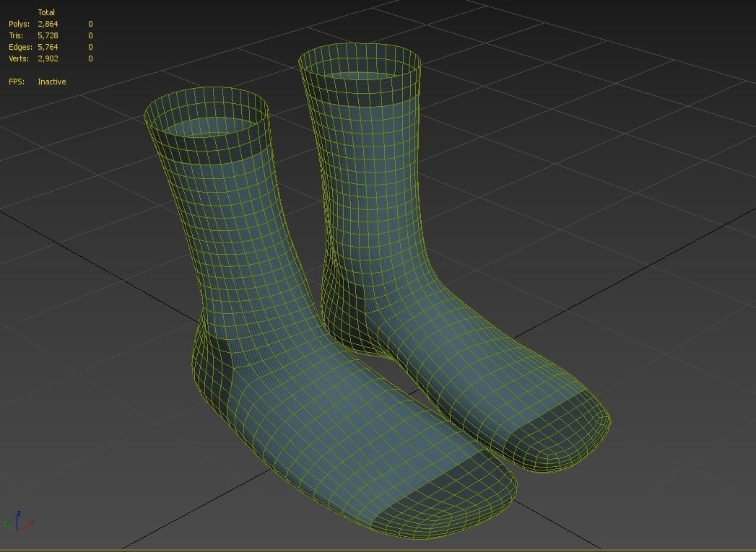
Task: Select the green Y axis on the gizmo
Action: click(x=6, y=525)
